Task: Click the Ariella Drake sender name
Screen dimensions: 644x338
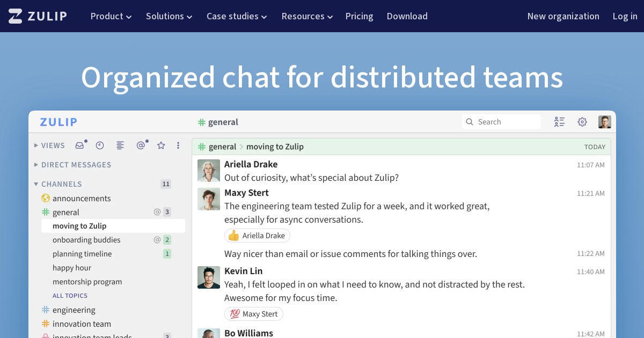Action: 251,164
